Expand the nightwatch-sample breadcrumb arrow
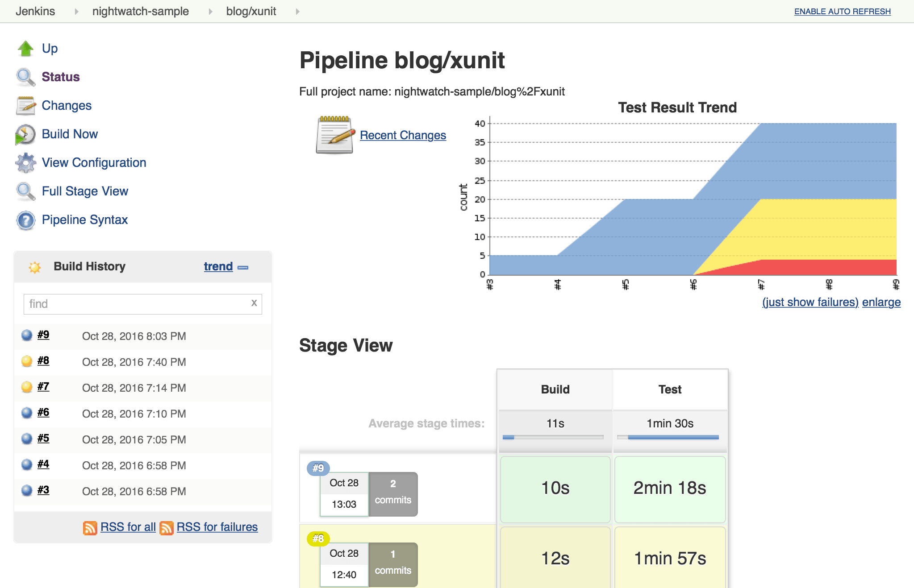The image size is (914, 588). [x=210, y=12]
